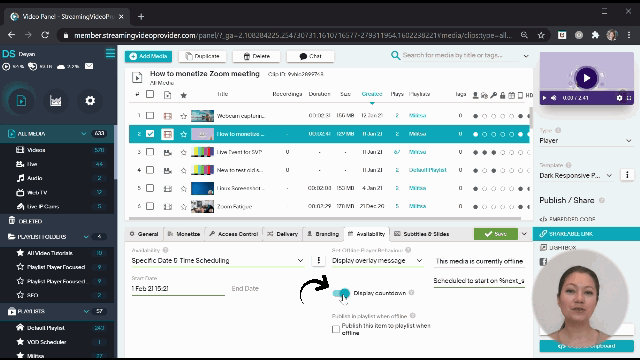The image size is (640, 360).
Task: Click the Add Media button
Action: tap(149, 56)
